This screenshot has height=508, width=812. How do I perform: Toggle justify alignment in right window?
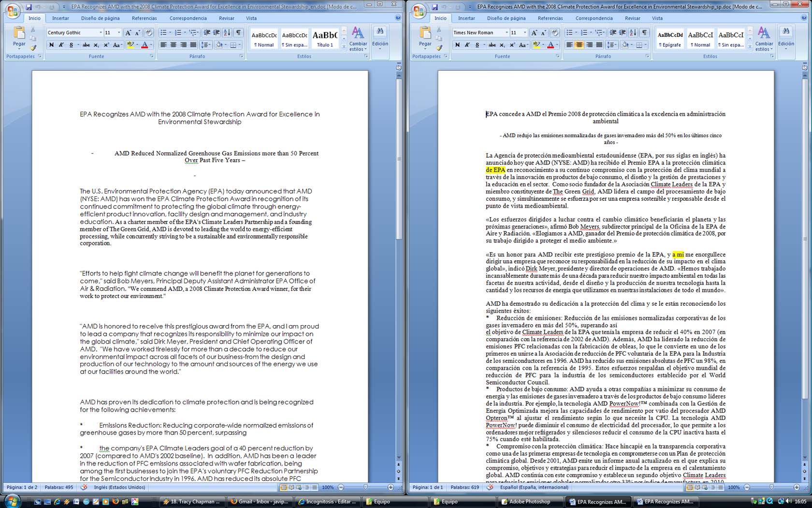(599, 45)
